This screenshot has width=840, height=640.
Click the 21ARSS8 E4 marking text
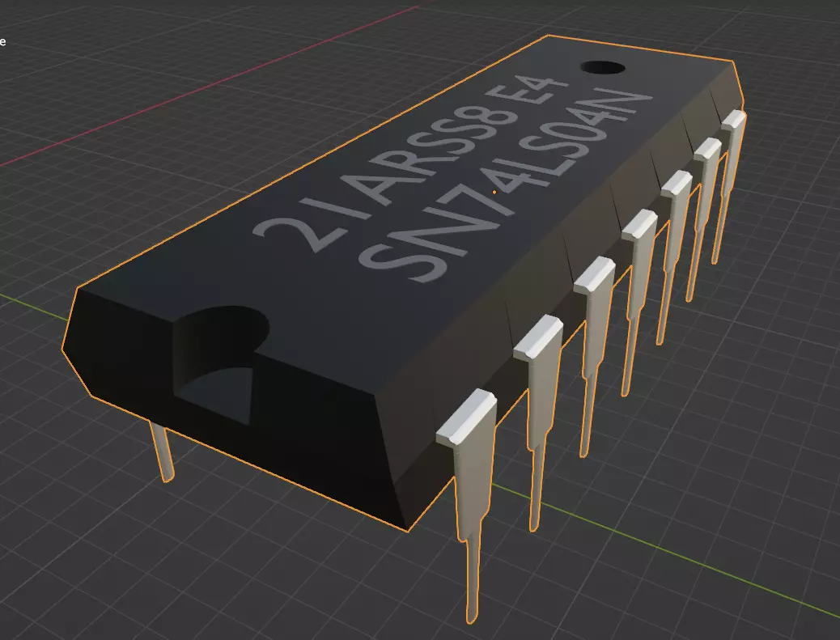pyautogui.click(x=409, y=164)
